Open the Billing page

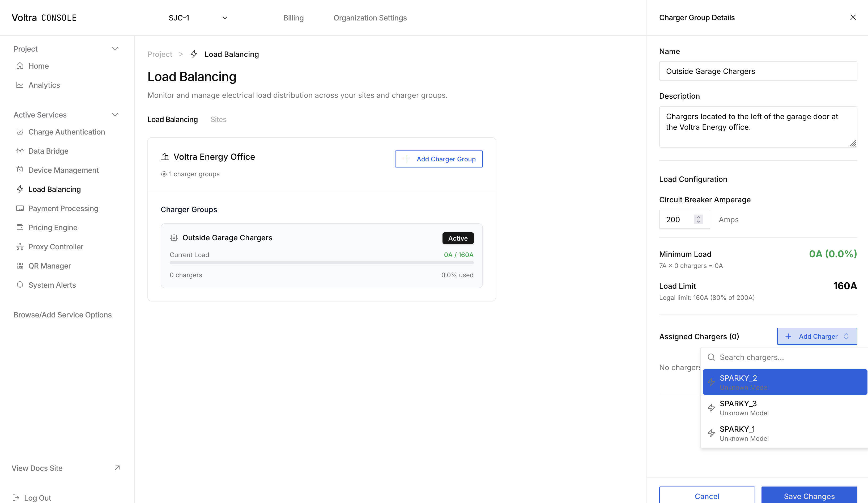pyautogui.click(x=293, y=18)
